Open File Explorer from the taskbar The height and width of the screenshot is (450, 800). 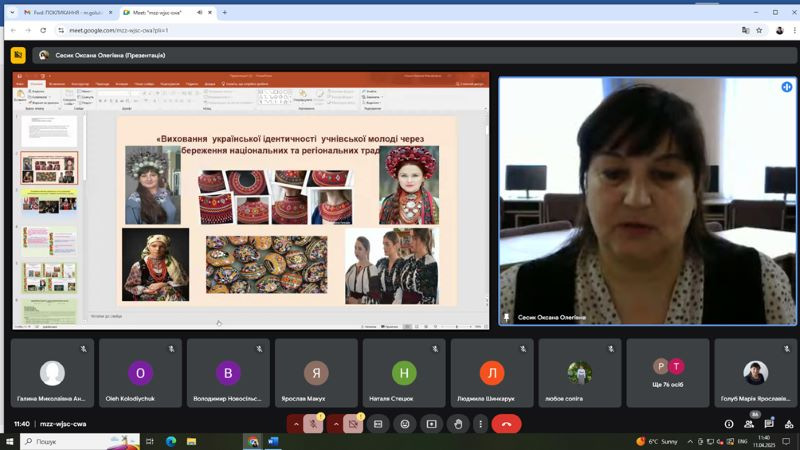pyautogui.click(x=191, y=441)
